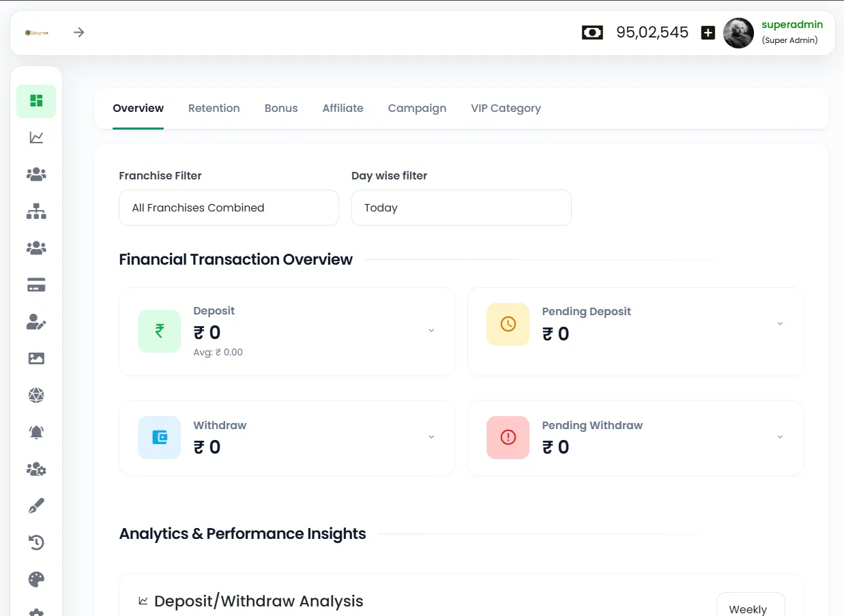
Task: Open the Weekly period dropdown
Action: tap(750, 608)
